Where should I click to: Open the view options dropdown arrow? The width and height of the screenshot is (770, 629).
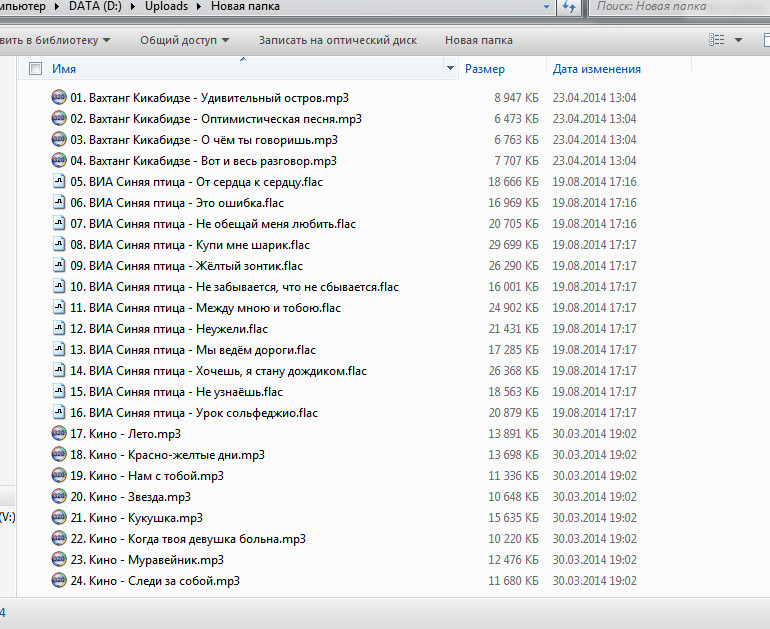click(739, 41)
